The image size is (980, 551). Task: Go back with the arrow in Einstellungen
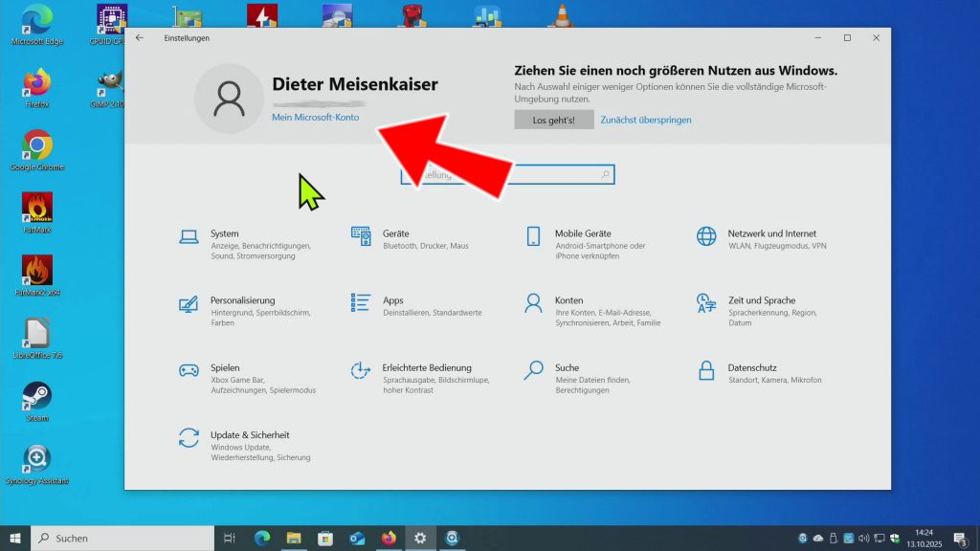tap(140, 38)
